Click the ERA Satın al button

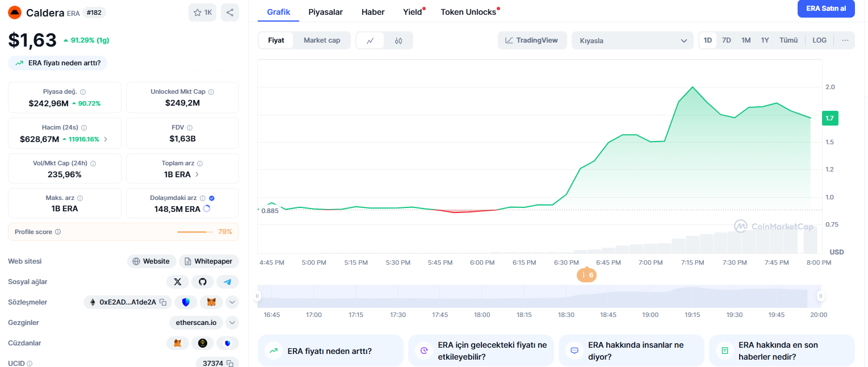(826, 9)
